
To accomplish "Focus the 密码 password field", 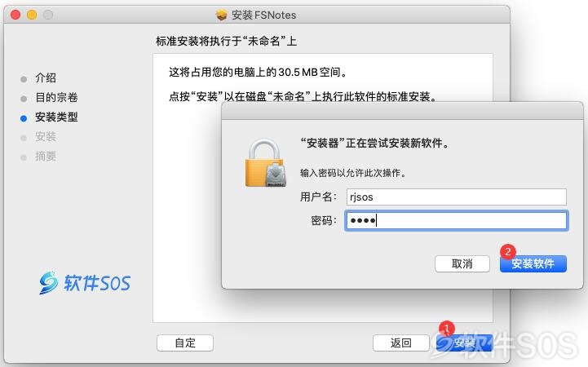I will pos(457,220).
